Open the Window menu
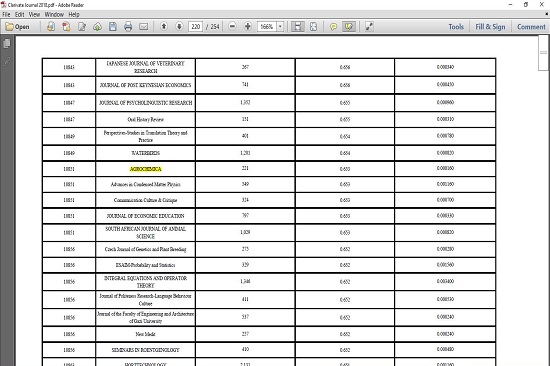550x366 pixels. tap(54, 14)
